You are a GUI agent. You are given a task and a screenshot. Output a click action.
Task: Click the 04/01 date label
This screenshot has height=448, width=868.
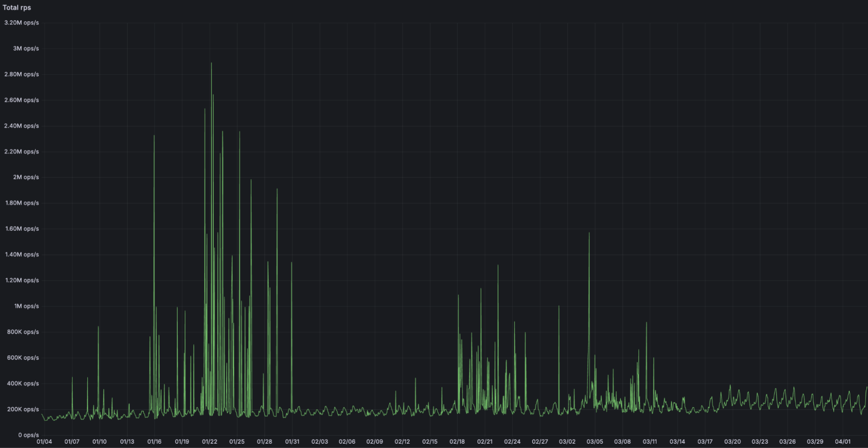click(x=843, y=442)
